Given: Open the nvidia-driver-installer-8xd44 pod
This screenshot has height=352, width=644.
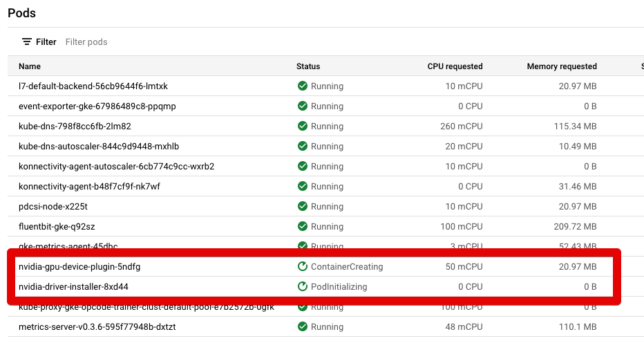Looking at the screenshot, I should (x=74, y=287).
